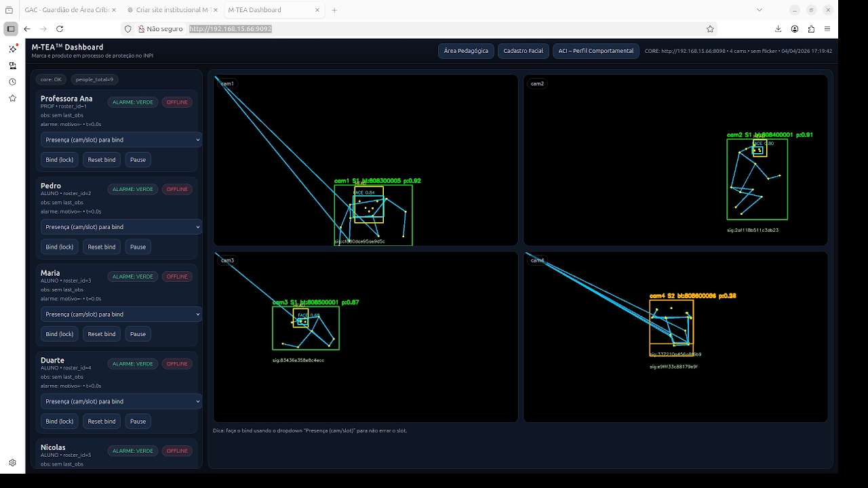Click the 'M-TEA™ Dashboard' heading

tap(67, 47)
